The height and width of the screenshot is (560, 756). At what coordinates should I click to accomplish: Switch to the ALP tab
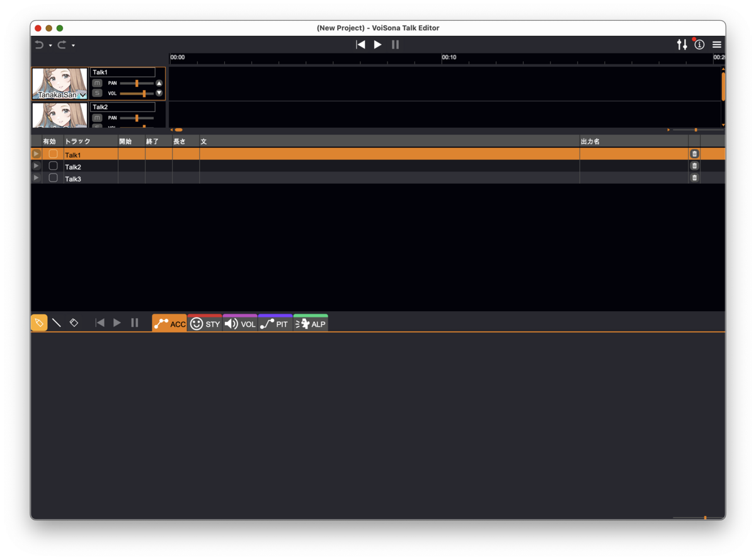[x=311, y=323]
